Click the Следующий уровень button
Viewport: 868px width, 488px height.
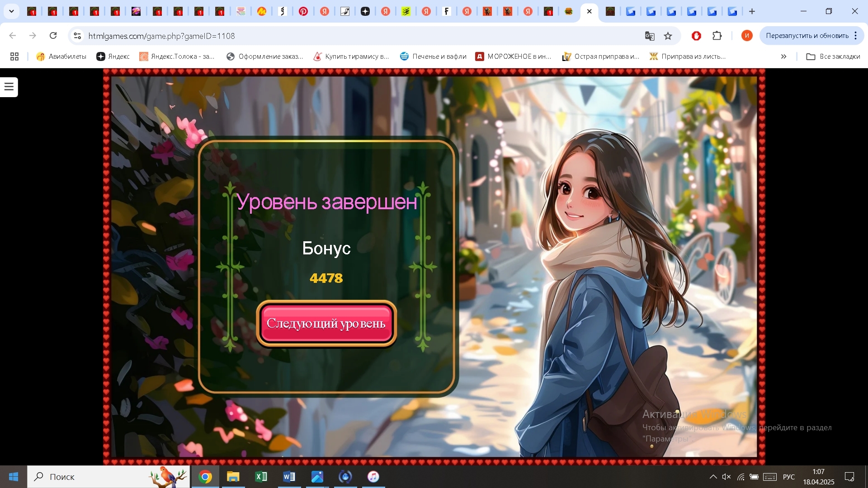click(326, 324)
